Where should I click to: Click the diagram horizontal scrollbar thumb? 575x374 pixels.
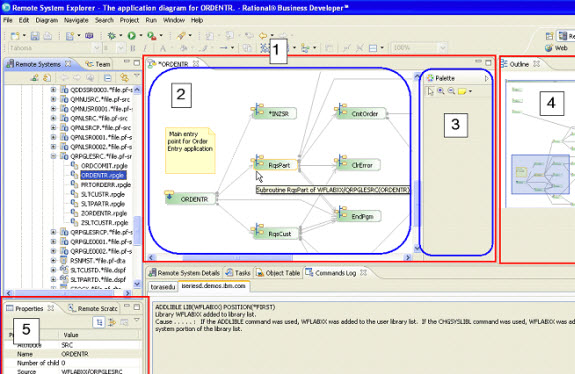coord(238,257)
